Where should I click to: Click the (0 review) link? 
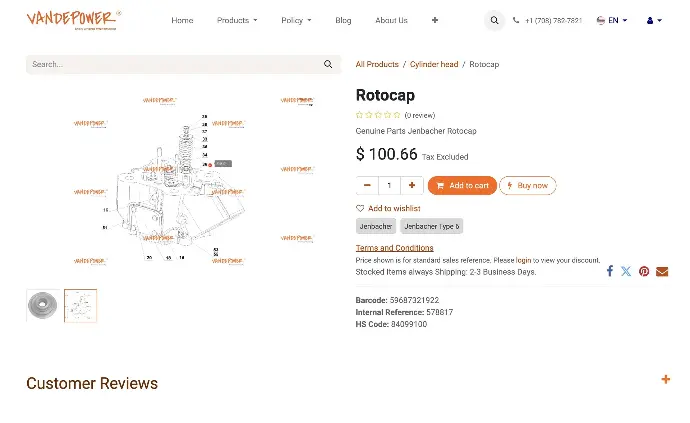click(420, 115)
